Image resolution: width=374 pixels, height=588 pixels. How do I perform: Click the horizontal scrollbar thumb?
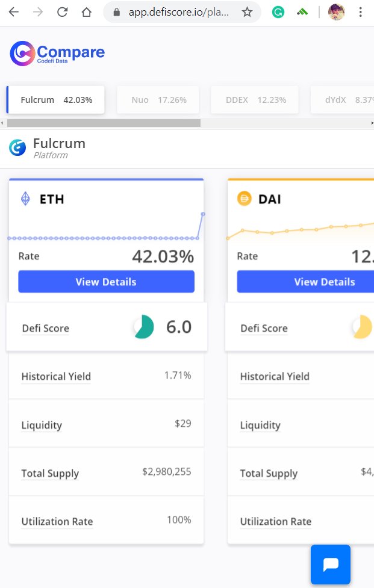104,123
